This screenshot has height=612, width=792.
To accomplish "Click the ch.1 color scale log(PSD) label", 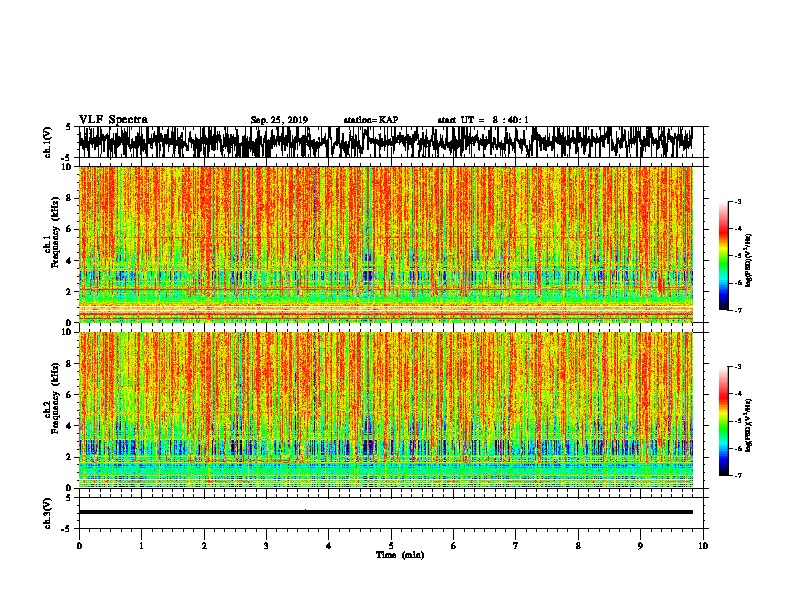I will tap(749, 260).
